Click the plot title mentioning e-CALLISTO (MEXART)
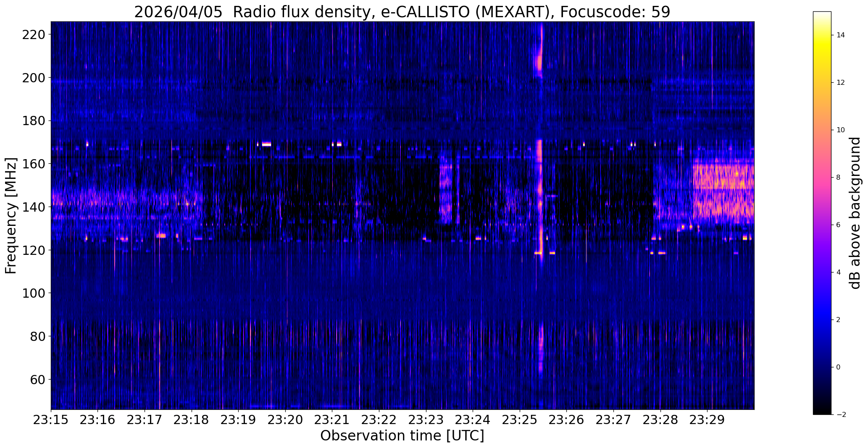Viewport: 868px width, 448px height. pyautogui.click(x=402, y=12)
